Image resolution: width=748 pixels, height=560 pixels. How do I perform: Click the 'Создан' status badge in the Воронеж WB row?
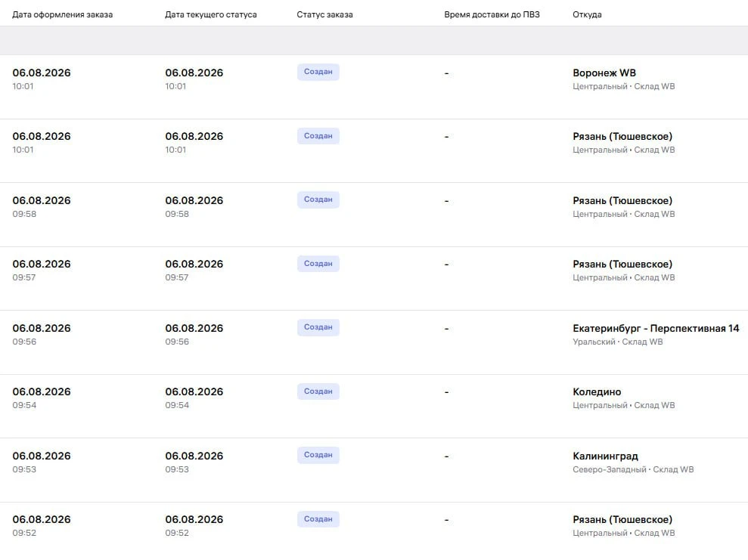[318, 72]
